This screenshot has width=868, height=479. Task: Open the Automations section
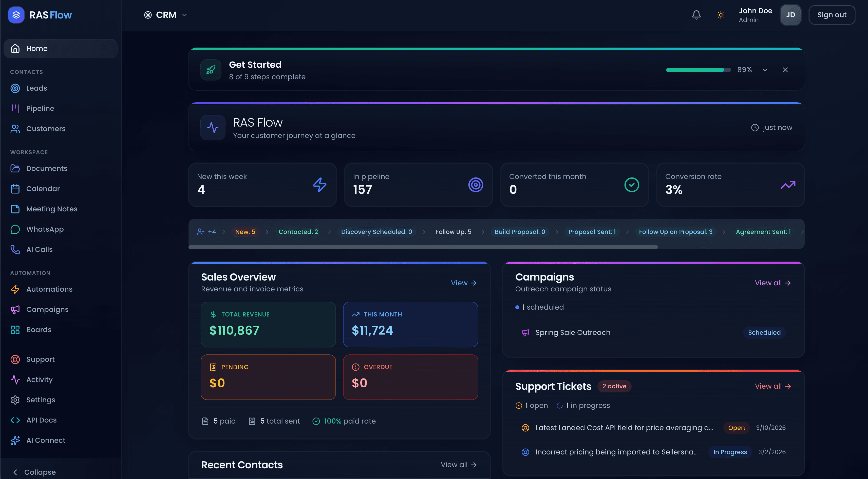pos(49,289)
